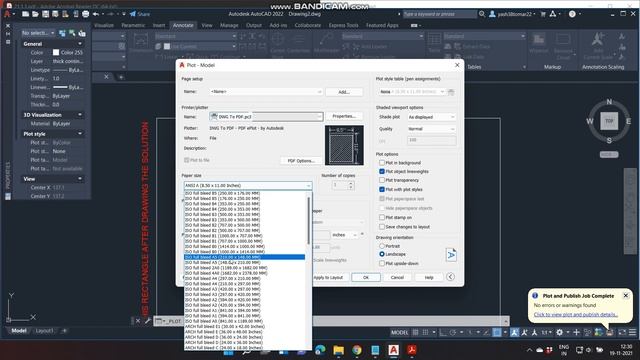Viewport: 640px width, 360px height.
Task: Click the OK button in Plot dialog
Action: [x=366, y=277]
